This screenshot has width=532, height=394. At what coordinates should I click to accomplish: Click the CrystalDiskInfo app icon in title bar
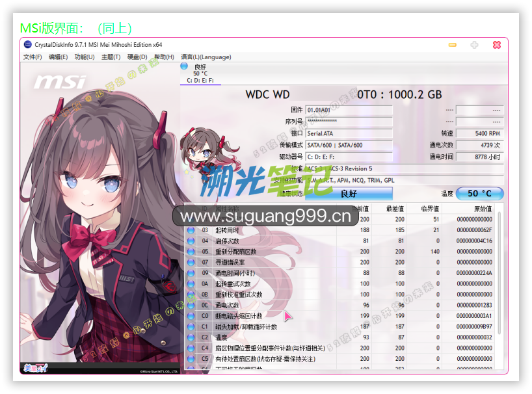coord(28,45)
